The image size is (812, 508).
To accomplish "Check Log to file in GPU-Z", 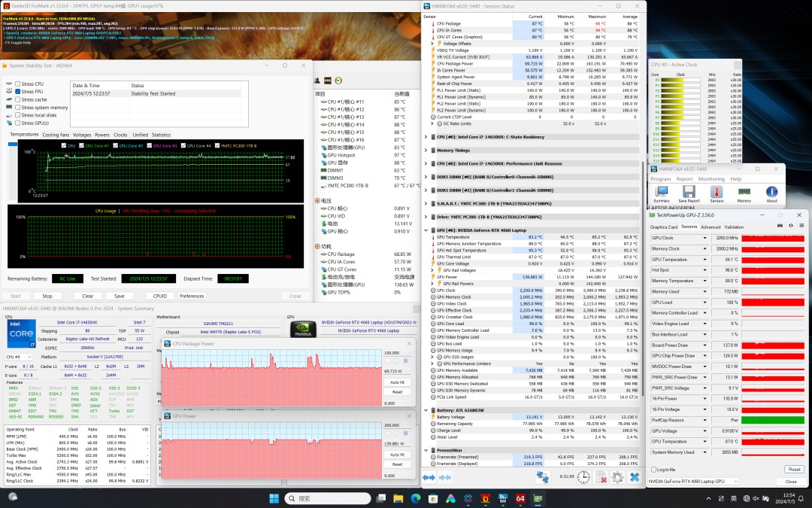I will pyautogui.click(x=653, y=470).
